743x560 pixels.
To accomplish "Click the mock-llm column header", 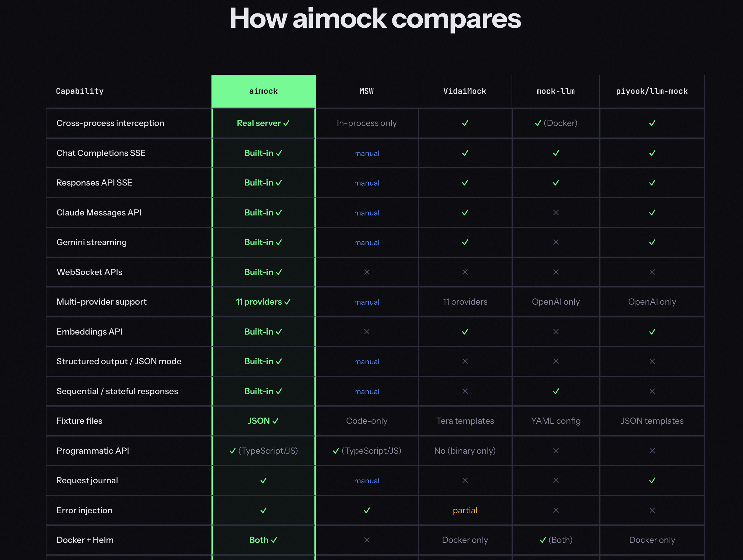I will [556, 91].
